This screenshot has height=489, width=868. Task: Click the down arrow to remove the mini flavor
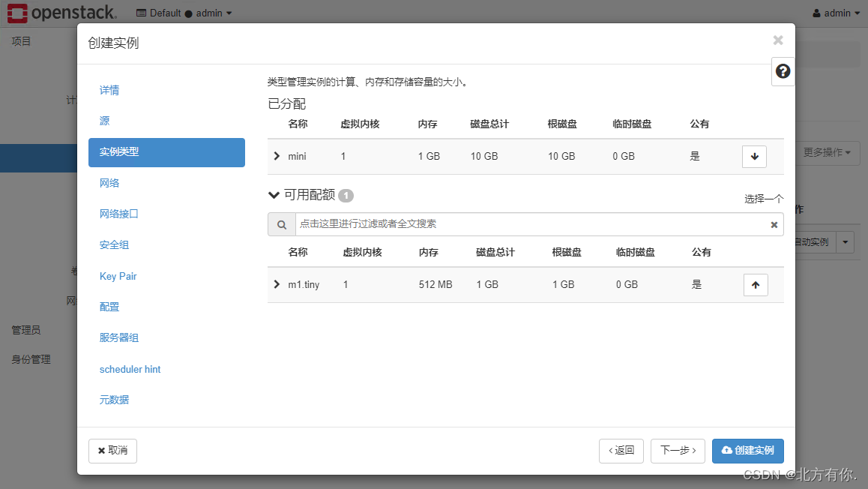754,156
